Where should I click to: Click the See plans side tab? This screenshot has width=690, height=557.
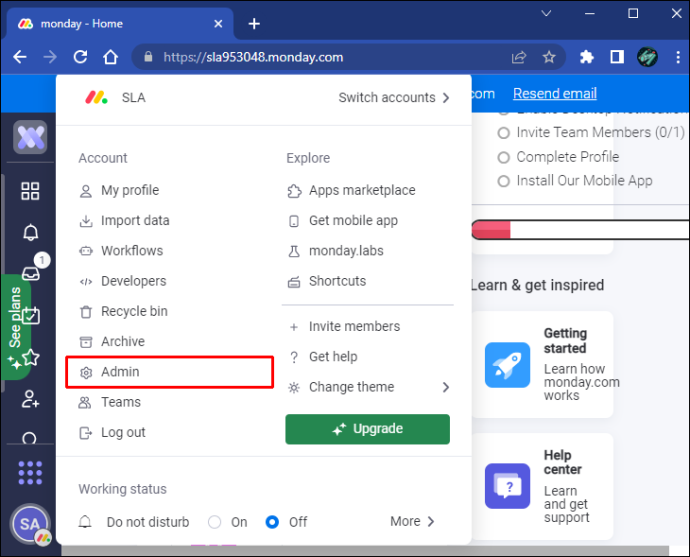click(15, 326)
